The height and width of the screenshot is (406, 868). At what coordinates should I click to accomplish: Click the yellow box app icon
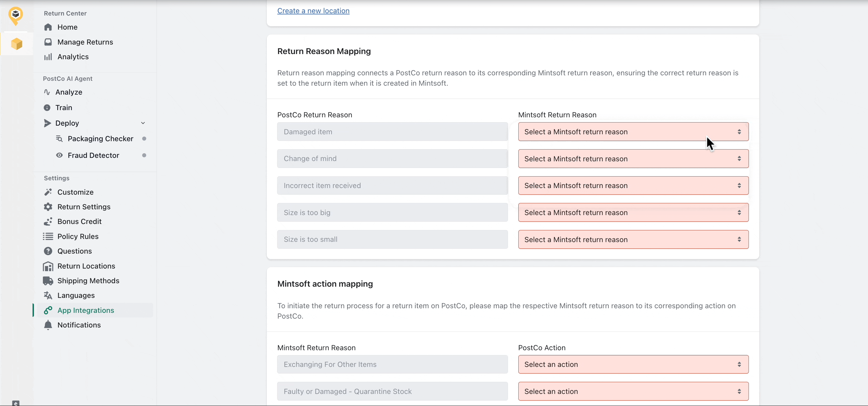tap(16, 44)
